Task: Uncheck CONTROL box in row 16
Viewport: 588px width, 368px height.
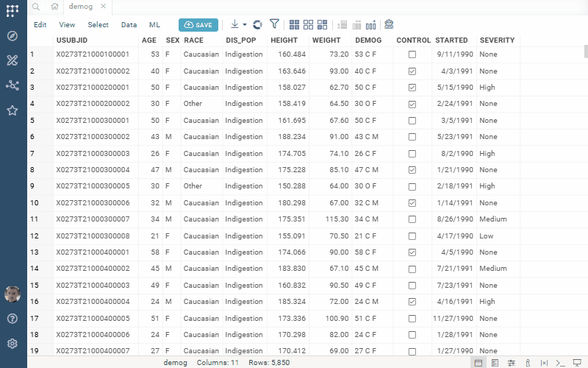Action: [x=412, y=302]
